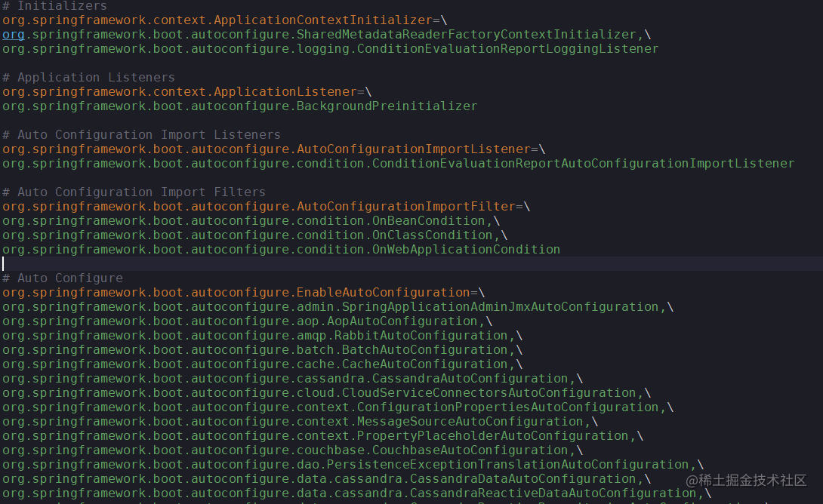This screenshot has width=823, height=504.
Task: Click the CloudServiceConnectorsAutoConfiguration line
Action: tap(326, 393)
